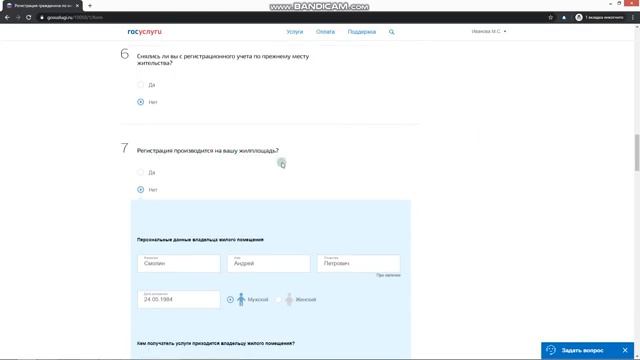Open the Поддержка menu item

coord(362,32)
